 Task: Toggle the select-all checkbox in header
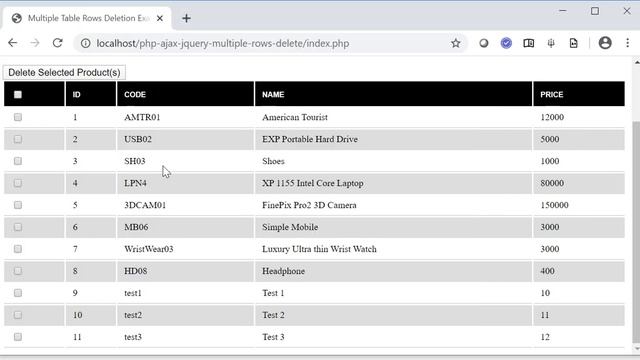(18, 94)
